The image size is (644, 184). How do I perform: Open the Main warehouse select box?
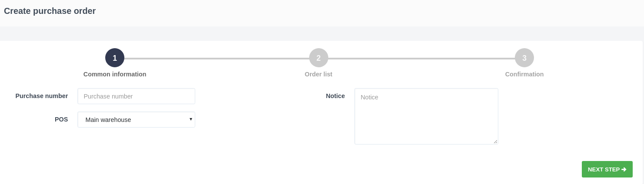[x=136, y=120]
